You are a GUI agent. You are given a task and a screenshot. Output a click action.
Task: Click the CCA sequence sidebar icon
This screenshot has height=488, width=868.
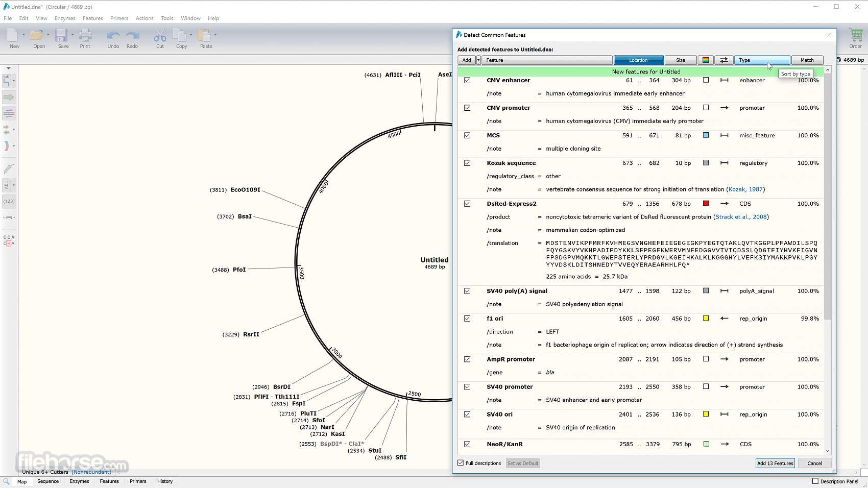pos(9,240)
